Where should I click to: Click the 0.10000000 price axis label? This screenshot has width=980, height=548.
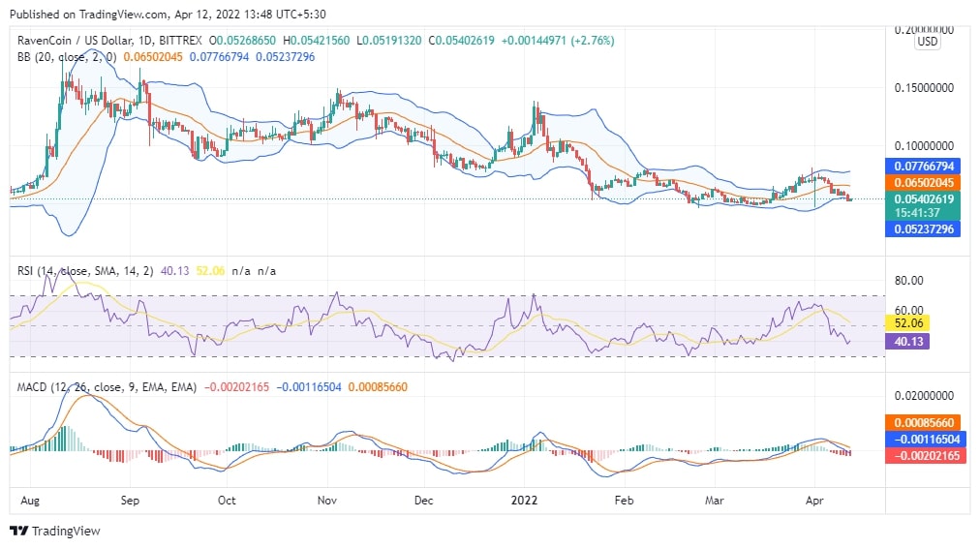(924, 146)
